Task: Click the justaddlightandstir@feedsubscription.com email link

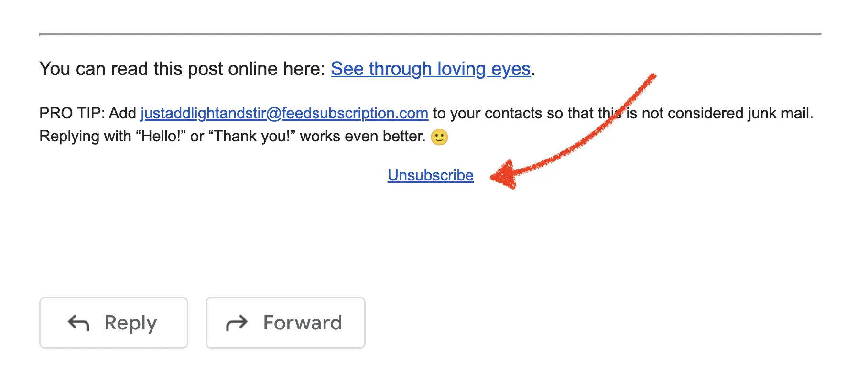Action: pyautogui.click(x=284, y=113)
